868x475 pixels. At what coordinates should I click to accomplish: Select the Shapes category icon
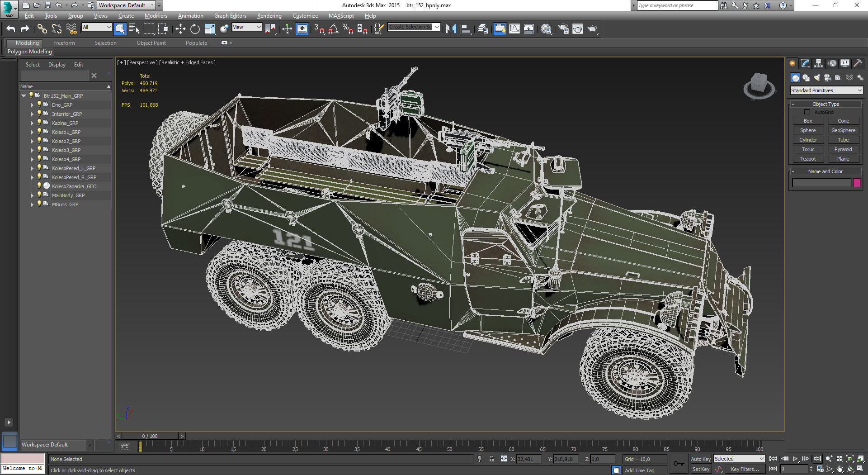point(806,78)
